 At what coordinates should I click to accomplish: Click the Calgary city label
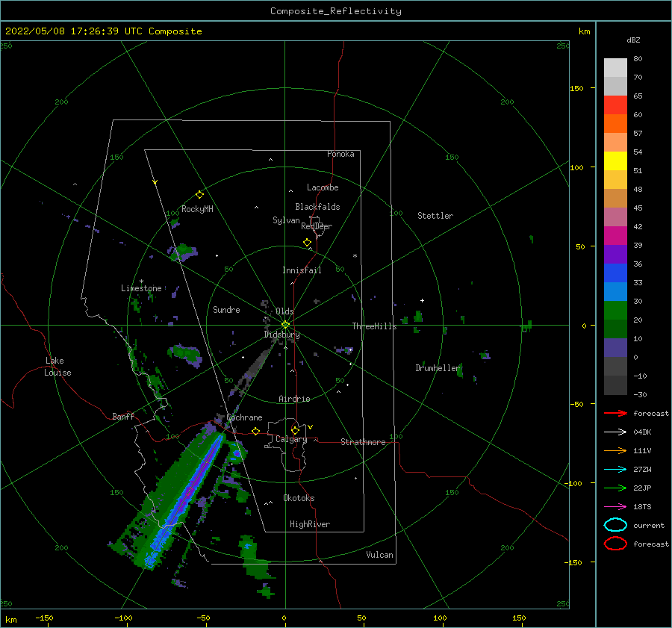click(291, 439)
